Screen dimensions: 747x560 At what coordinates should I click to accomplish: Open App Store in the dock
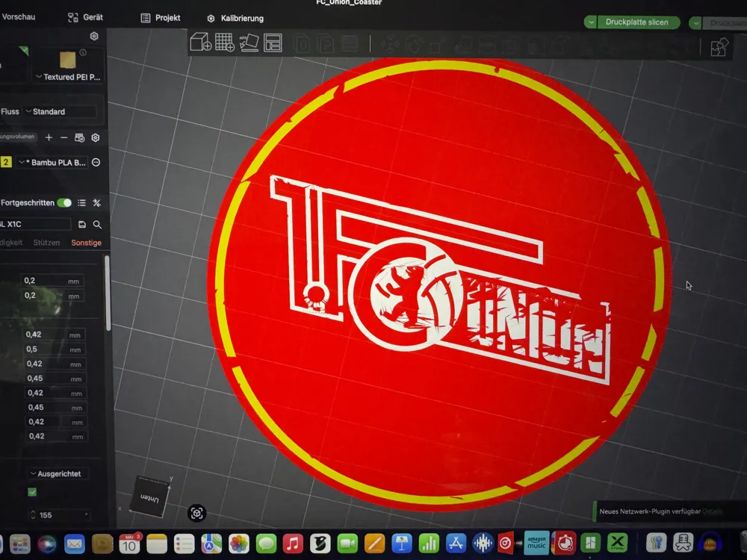tap(456, 544)
